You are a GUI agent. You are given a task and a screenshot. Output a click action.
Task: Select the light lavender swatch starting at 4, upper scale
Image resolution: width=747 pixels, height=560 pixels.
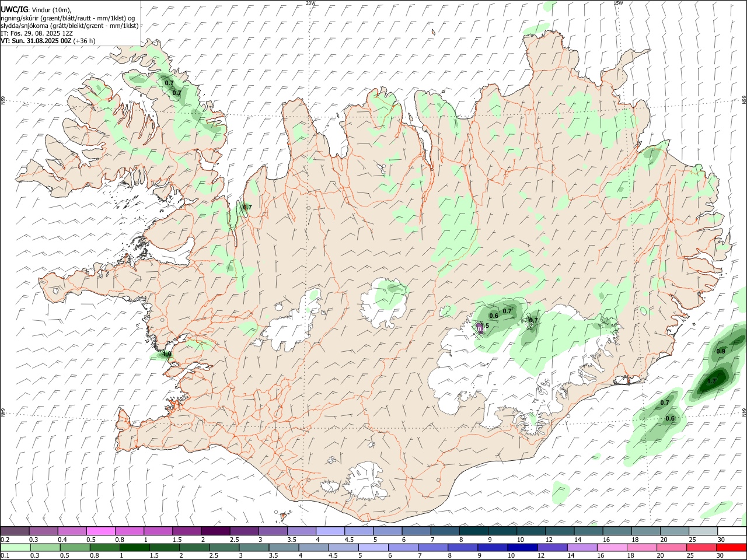330,531
